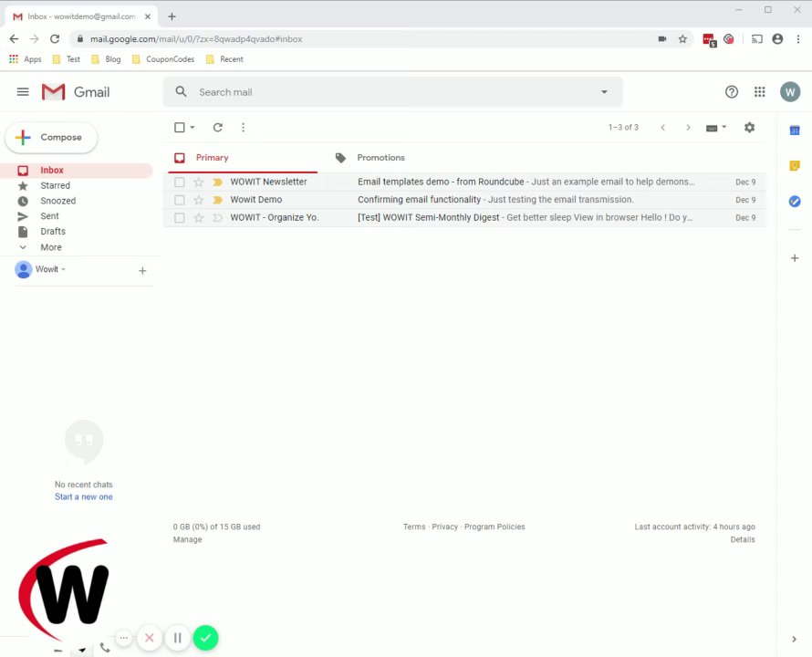Open Wowit chat status dropdown

pyautogui.click(x=63, y=269)
